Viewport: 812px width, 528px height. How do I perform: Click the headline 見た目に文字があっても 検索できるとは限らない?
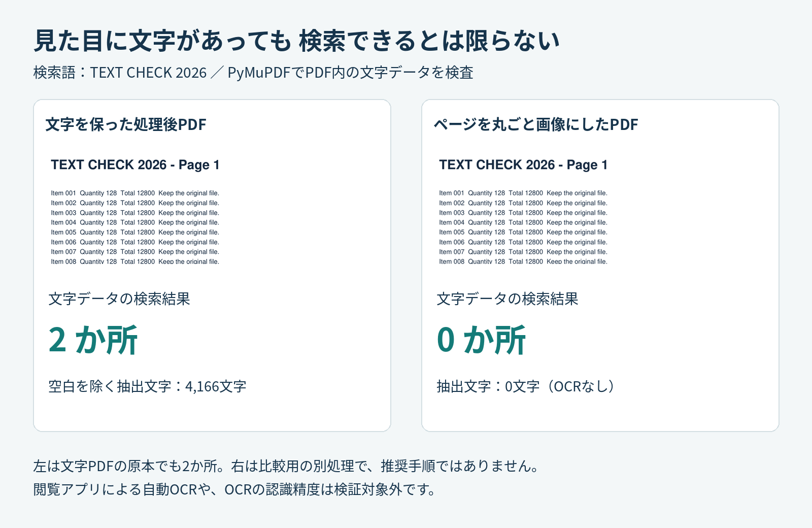pyautogui.click(x=297, y=41)
